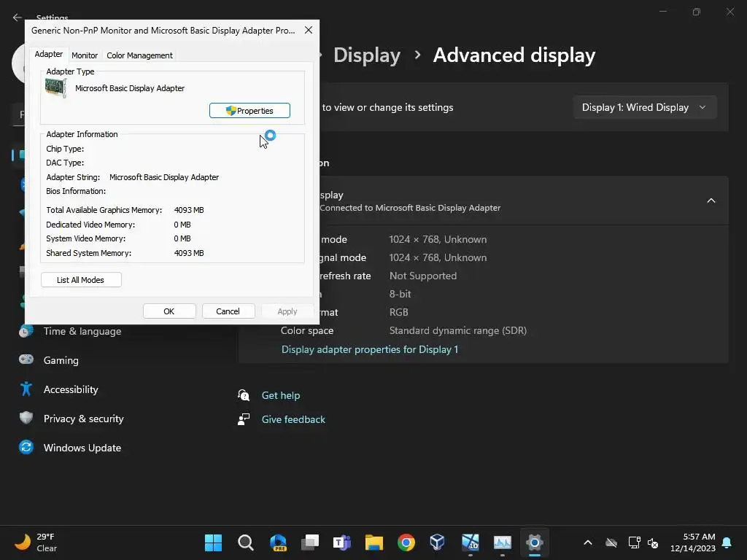Screen dimensions: 747x560
Task: Select the Total Available Graphics Memory value
Action: 189,210
